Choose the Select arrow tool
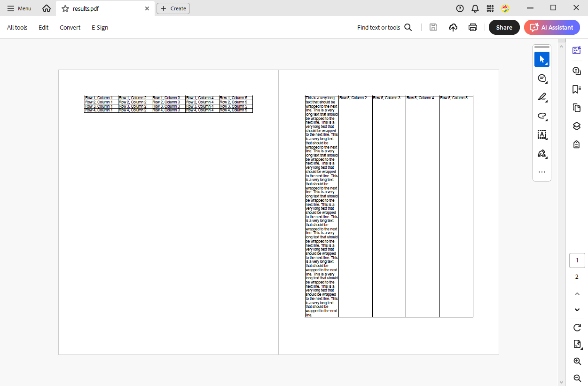Viewport: 588px width, 386px height. [542, 59]
